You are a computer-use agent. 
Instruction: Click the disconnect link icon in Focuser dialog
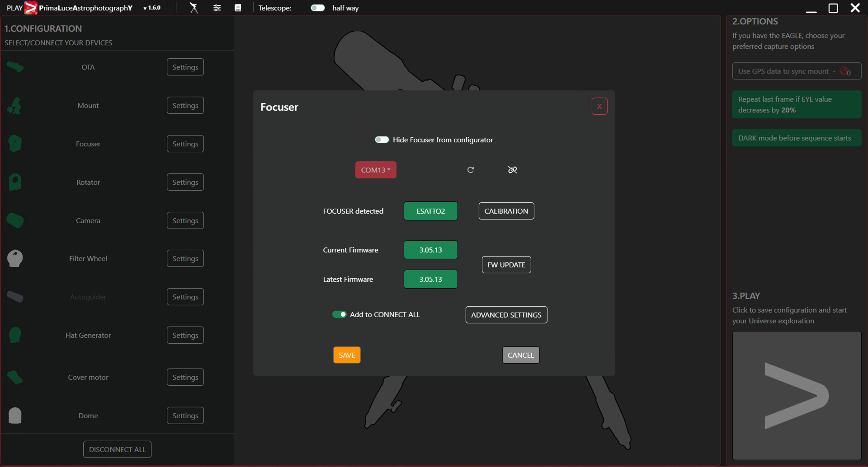(513, 170)
